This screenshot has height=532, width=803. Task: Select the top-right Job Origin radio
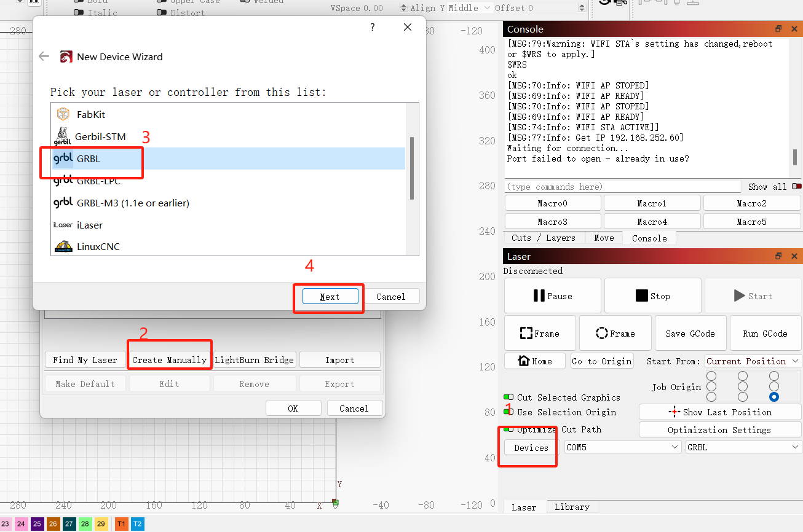point(774,376)
